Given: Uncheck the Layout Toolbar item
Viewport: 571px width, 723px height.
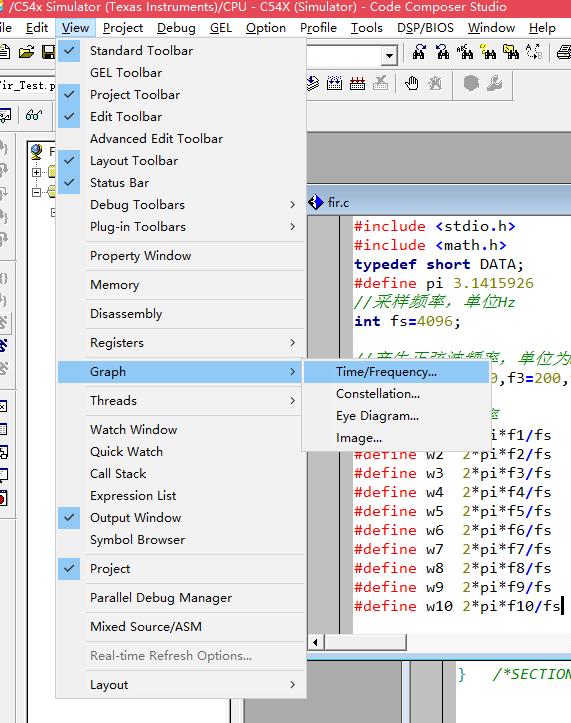Looking at the screenshot, I should click(x=181, y=161).
